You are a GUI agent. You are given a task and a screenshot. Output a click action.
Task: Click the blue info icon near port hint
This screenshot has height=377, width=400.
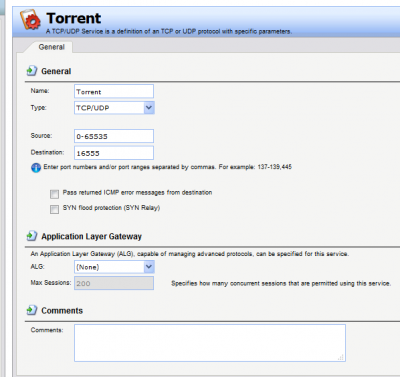point(36,168)
